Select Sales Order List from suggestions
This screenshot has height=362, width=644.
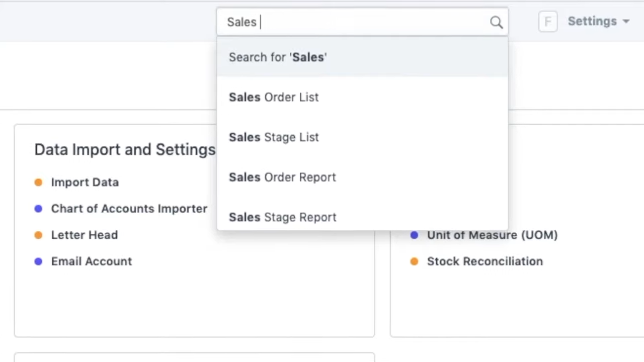click(274, 97)
